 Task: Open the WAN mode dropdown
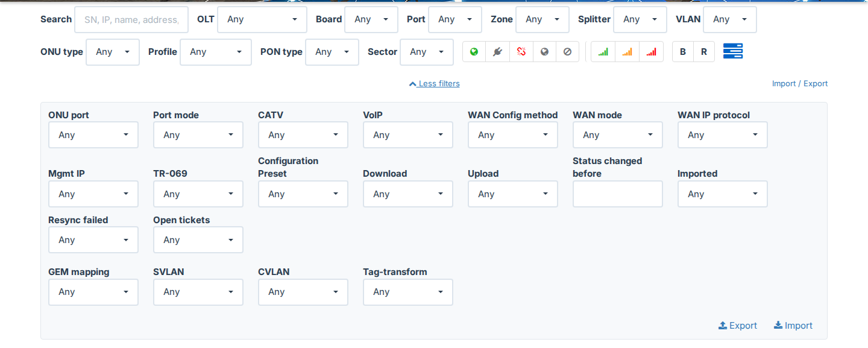[x=618, y=135]
